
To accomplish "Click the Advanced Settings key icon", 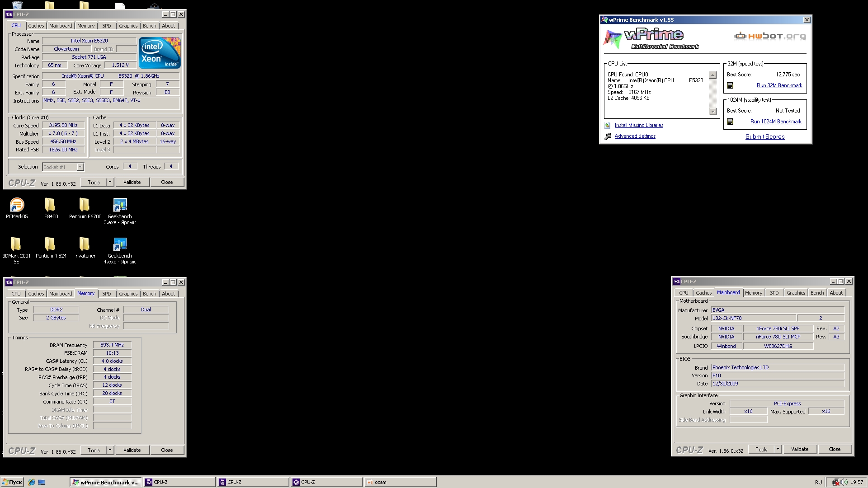I will (608, 136).
